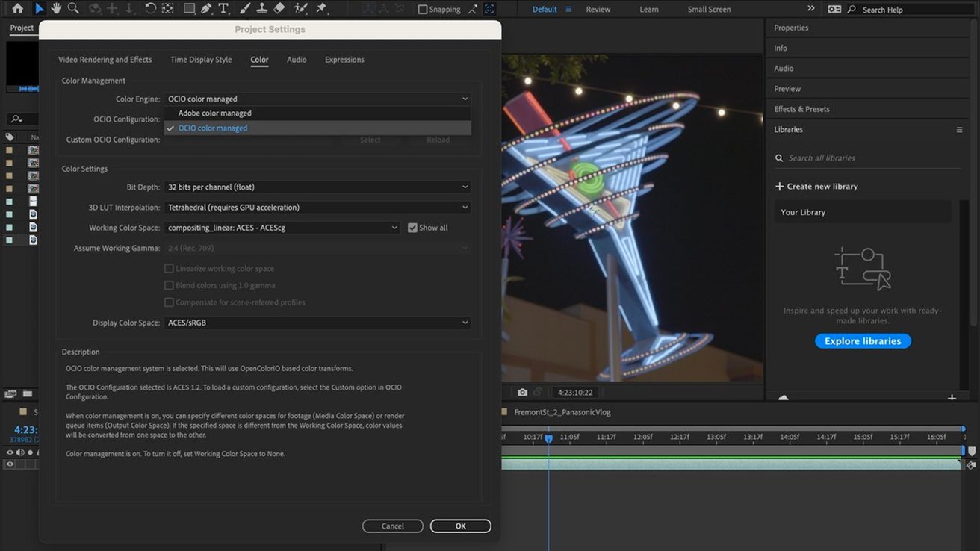Toggle Compensate for scene-referred profiles
Viewport: 980px width, 551px height.
[x=169, y=302]
